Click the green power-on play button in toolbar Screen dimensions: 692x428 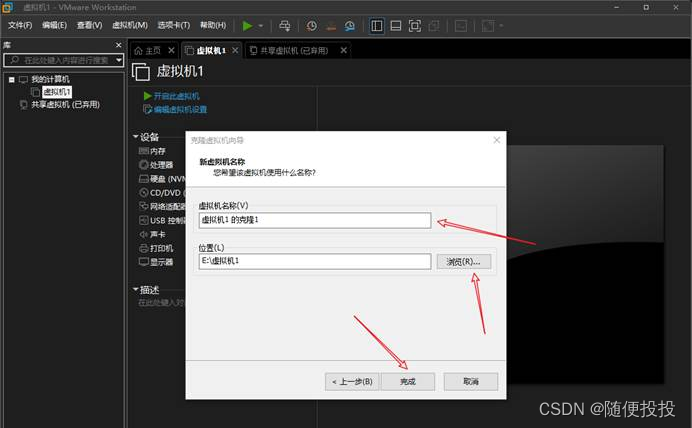click(248, 26)
